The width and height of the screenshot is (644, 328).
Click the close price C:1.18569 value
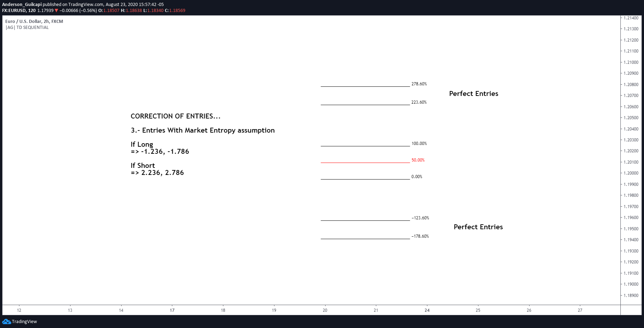coord(175,11)
